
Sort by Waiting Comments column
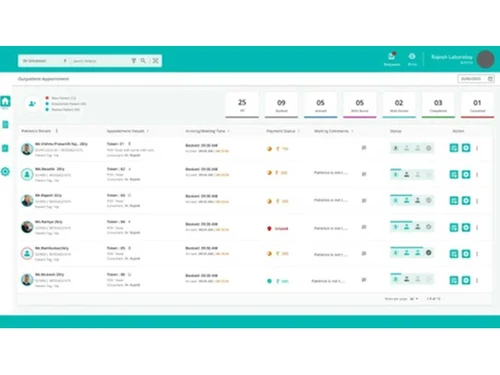[x=352, y=131]
